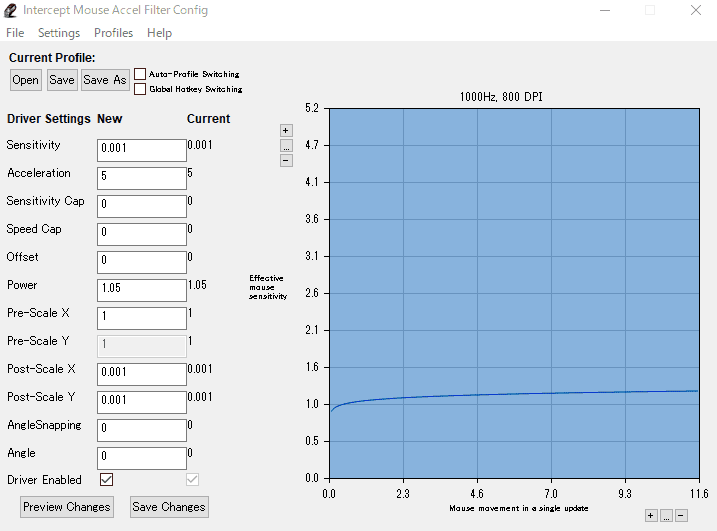Click the Save As button
This screenshot has width=717, height=531.
104,80
